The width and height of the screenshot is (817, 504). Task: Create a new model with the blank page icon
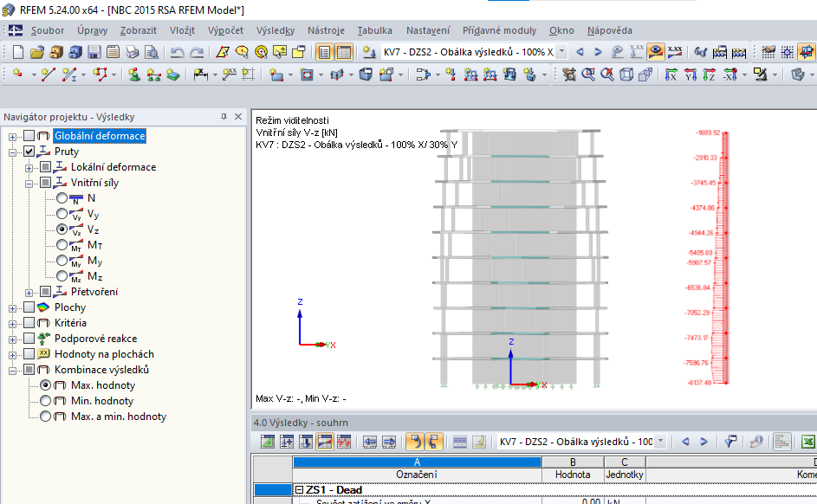18,52
